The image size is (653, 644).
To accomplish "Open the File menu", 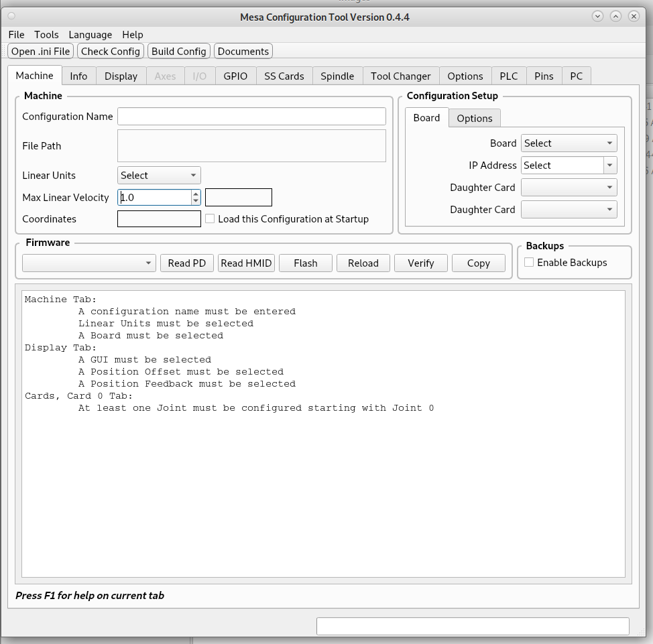I will coord(16,35).
